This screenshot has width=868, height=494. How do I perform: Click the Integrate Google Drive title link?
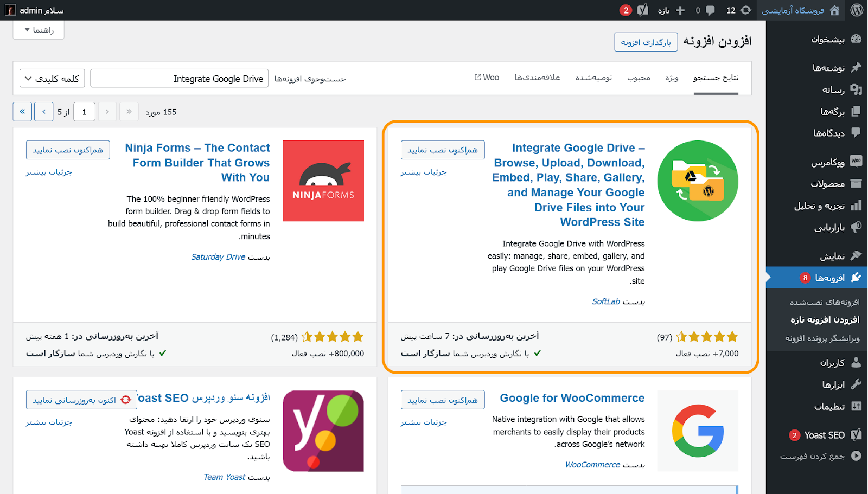pyautogui.click(x=569, y=185)
